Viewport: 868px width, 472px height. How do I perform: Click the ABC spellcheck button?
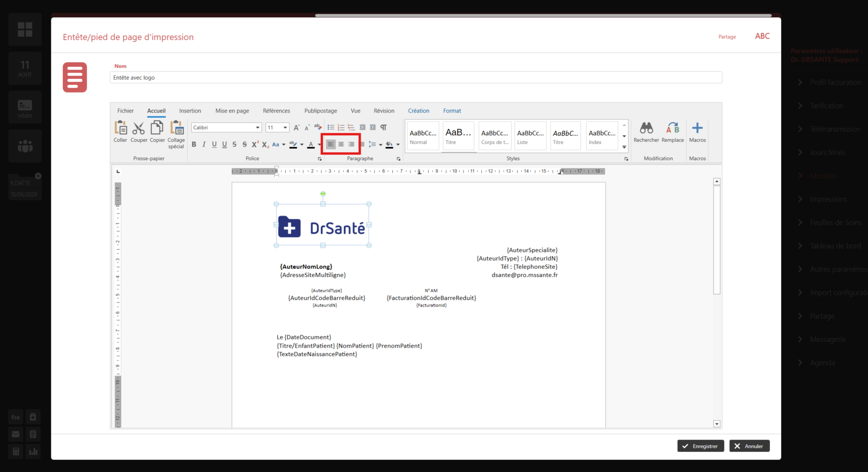point(762,36)
